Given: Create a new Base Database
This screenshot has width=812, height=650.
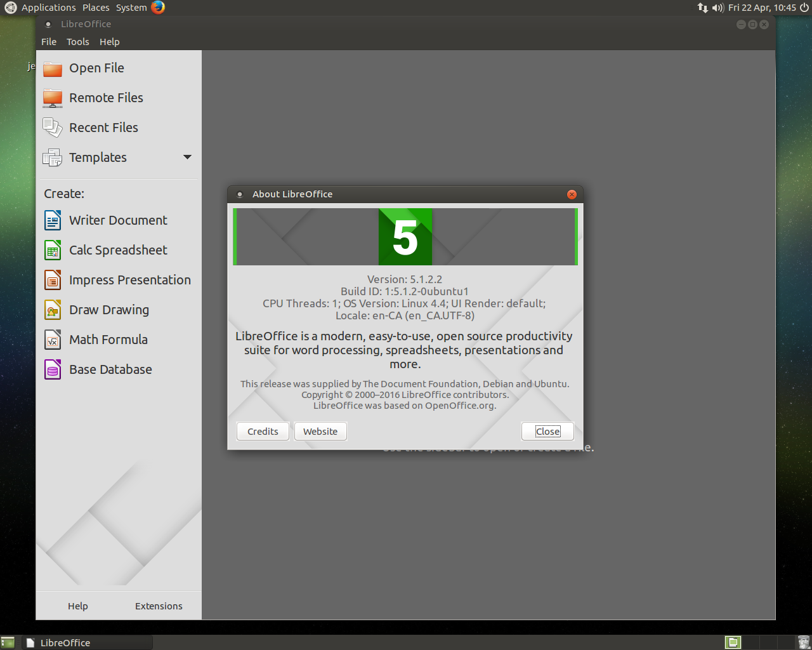Looking at the screenshot, I should click(110, 369).
